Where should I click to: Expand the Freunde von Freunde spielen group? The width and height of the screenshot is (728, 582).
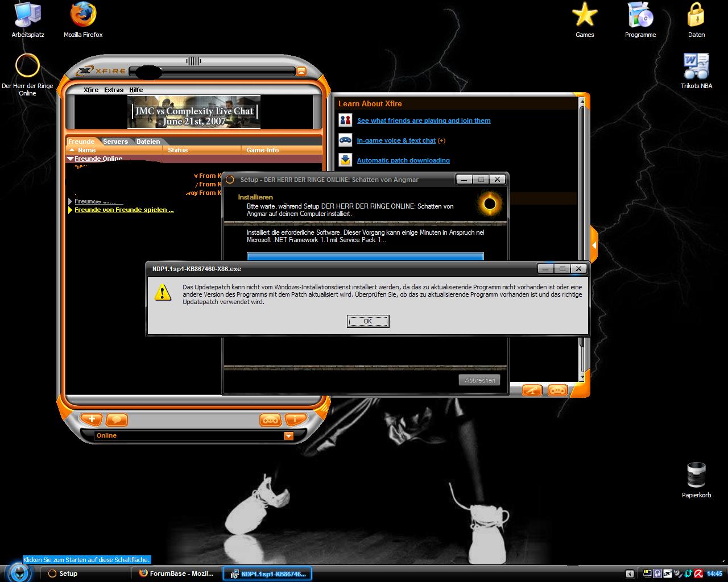click(71, 210)
